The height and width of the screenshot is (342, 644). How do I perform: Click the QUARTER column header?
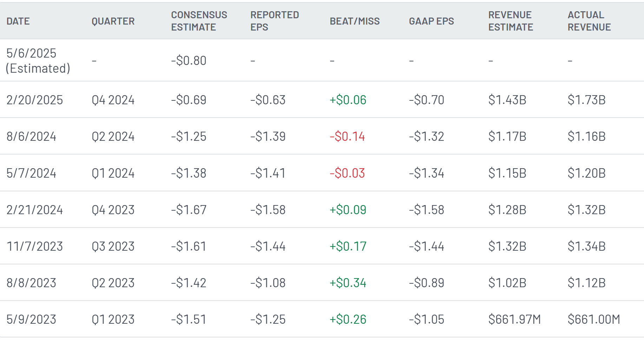[x=113, y=21]
